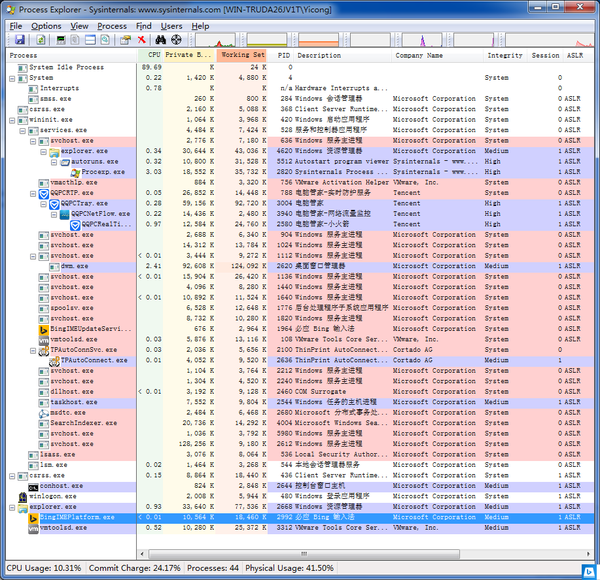The width and height of the screenshot is (600, 580).
Task: Click the QQPCRealTi... shield icon
Action: click(75, 225)
